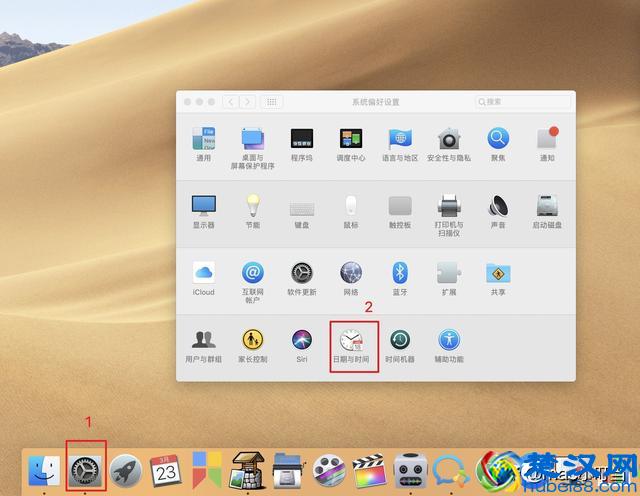The height and width of the screenshot is (496, 640).
Task: Open Trackpad (触控板) preferences
Action: pyautogui.click(x=400, y=211)
